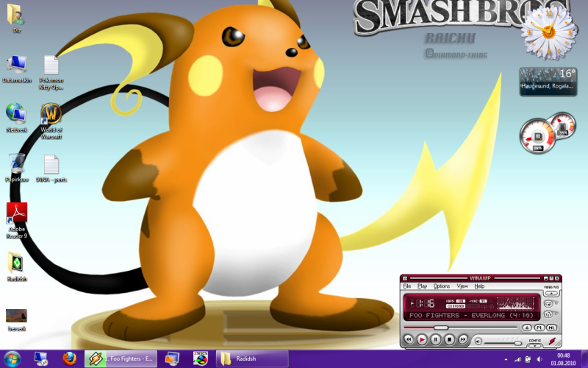The width and height of the screenshot is (588, 368).
Task: Click the Winamp elapsed time display
Action: pos(426,303)
